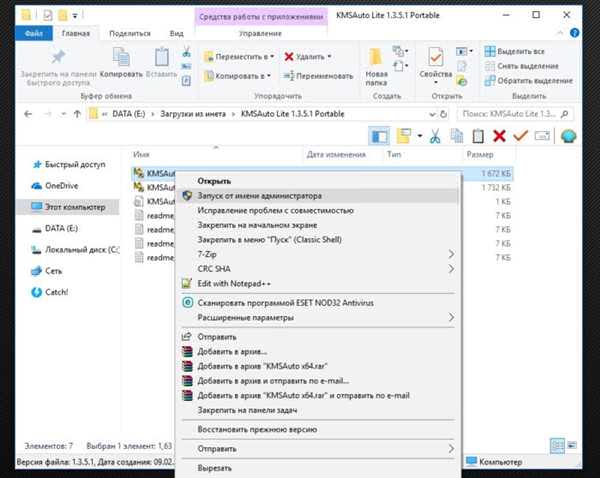Open the File tab

click(34, 33)
